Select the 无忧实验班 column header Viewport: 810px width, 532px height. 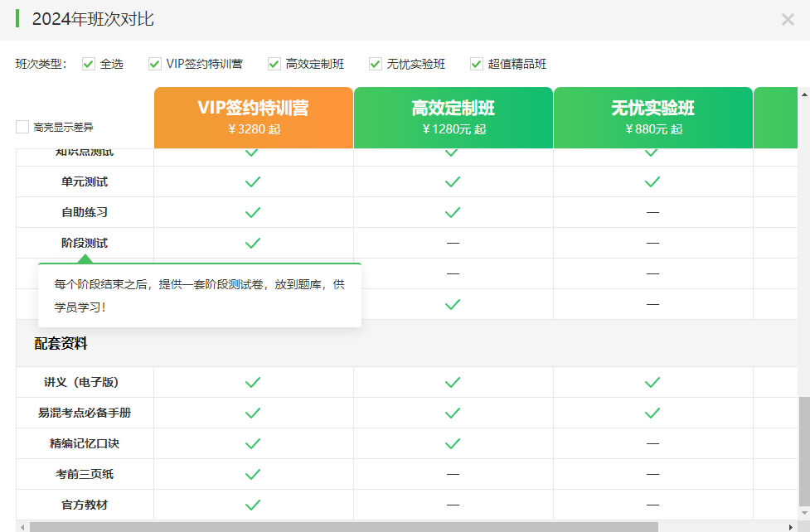pyautogui.click(x=652, y=118)
